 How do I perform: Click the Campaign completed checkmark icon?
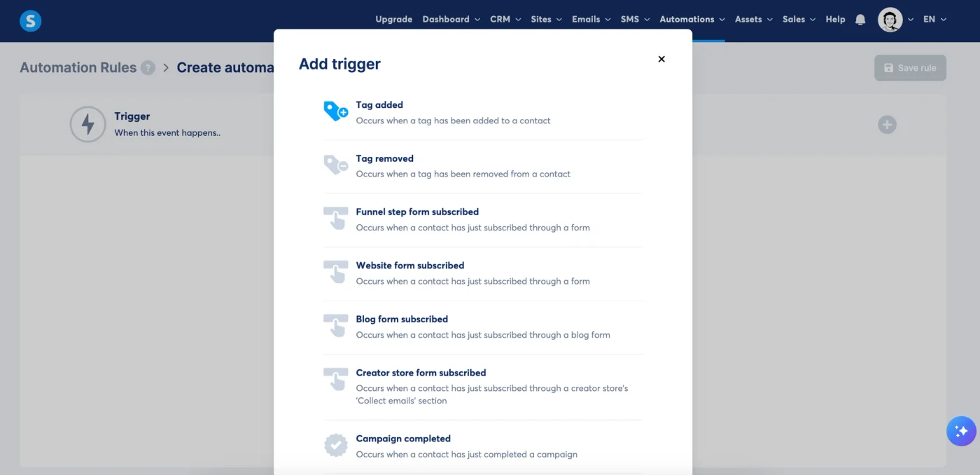(335, 444)
